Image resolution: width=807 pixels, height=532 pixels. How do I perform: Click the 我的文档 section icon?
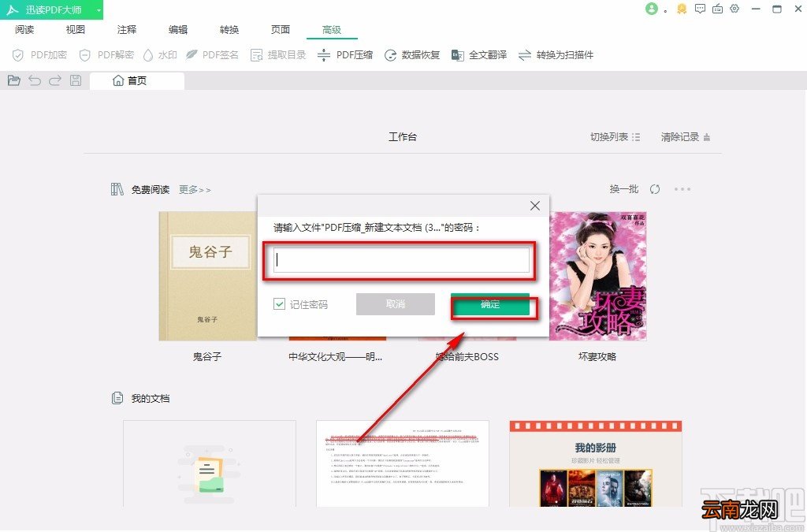pyautogui.click(x=117, y=398)
